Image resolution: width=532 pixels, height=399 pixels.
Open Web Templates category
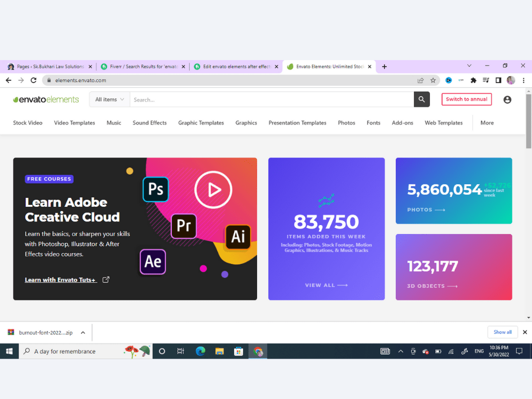(x=444, y=123)
